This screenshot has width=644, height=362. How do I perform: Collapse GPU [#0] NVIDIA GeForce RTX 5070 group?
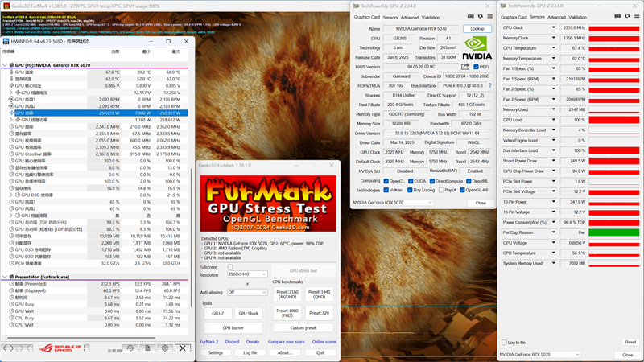(x=5, y=65)
